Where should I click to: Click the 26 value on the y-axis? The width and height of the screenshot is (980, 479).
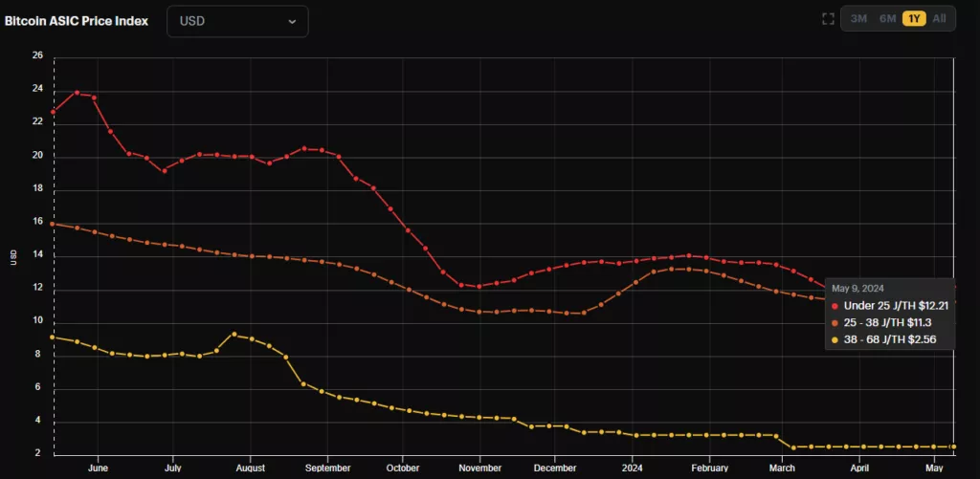(37, 55)
